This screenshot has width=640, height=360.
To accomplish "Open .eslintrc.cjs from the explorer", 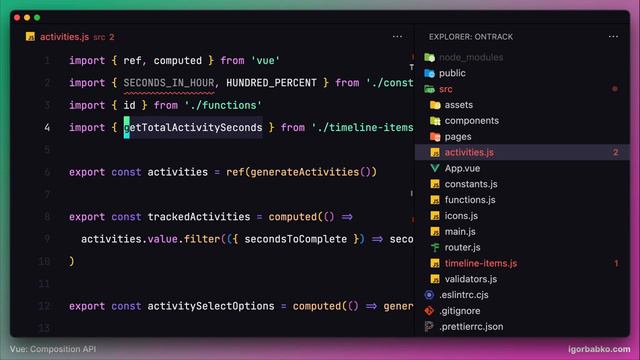I will (x=464, y=295).
